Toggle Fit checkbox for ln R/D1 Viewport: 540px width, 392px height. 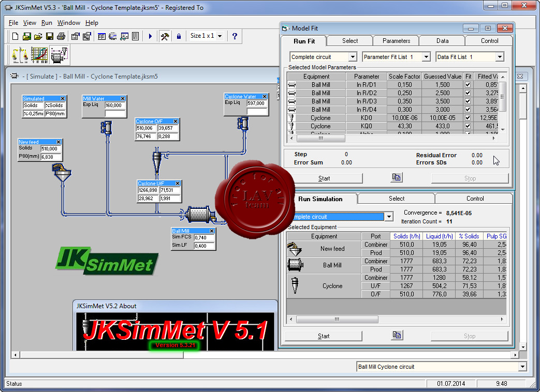[x=468, y=85]
